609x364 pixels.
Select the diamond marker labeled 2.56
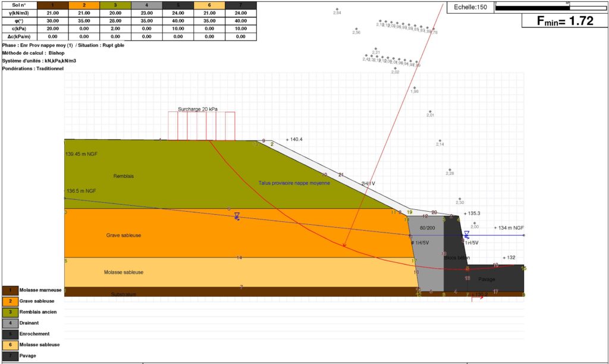[356, 29]
